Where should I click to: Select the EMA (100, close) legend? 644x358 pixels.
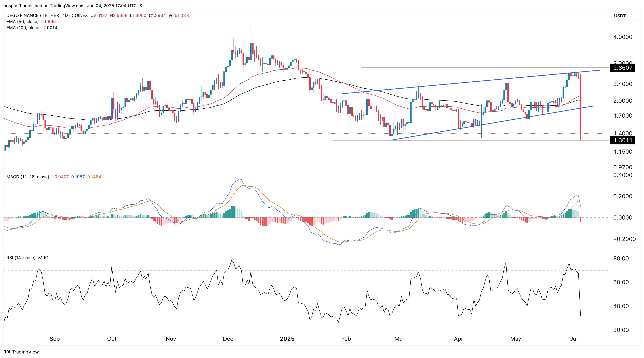point(23,28)
